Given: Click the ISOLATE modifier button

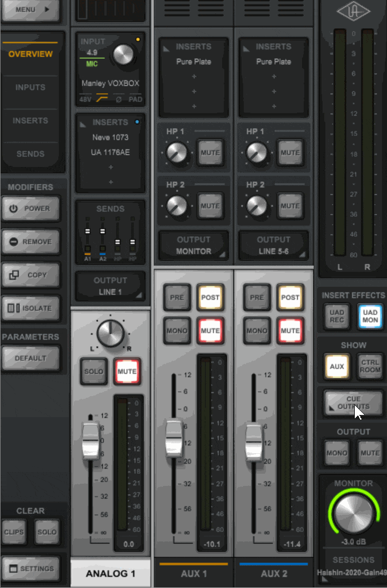Looking at the screenshot, I should click(31, 308).
